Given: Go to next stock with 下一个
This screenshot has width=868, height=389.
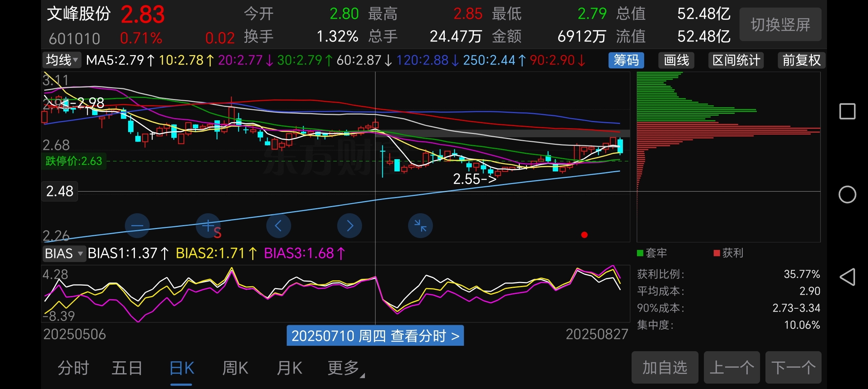Looking at the screenshot, I should tap(793, 367).
